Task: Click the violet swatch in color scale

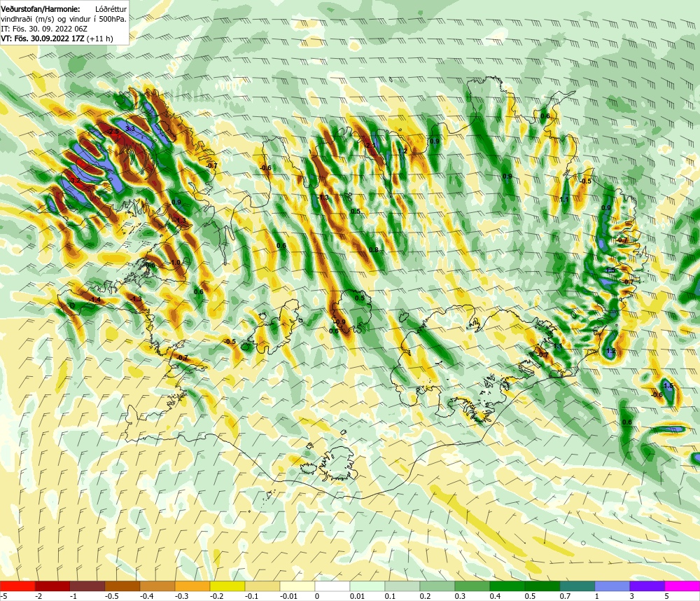Action: coord(647,586)
